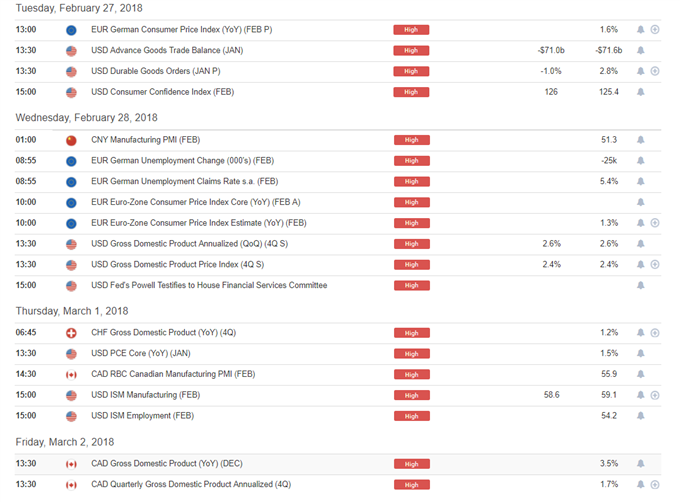
Task: Click the China flag icon for Manufacturing PMI
Action: pyautogui.click(x=71, y=140)
